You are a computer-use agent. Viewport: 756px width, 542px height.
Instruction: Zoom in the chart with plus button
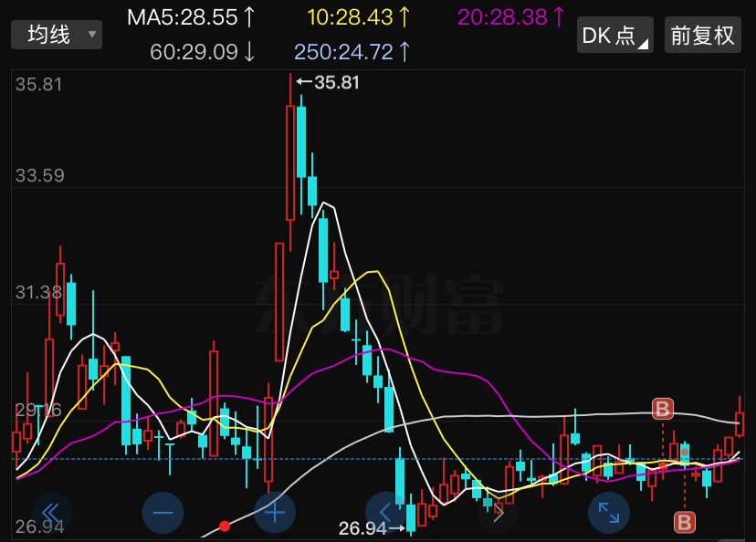point(275,513)
